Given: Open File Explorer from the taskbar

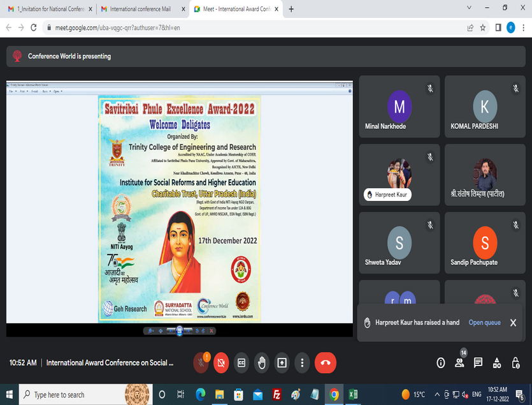Looking at the screenshot, I should tap(219, 394).
